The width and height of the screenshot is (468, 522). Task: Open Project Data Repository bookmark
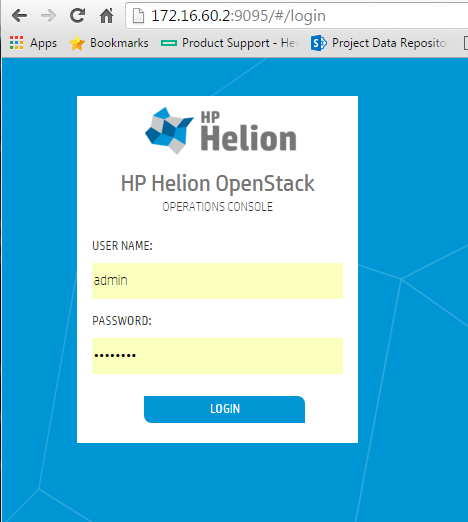click(x=389, y=43)
